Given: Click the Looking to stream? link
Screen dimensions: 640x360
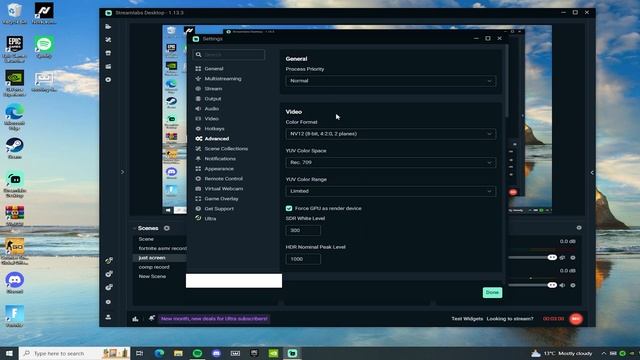Looking at the screenshot, I should coord(510,319).
